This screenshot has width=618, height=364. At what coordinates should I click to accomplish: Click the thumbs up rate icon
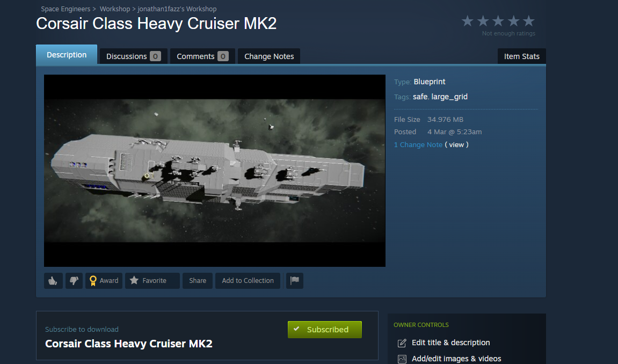(x=53, y=281)
